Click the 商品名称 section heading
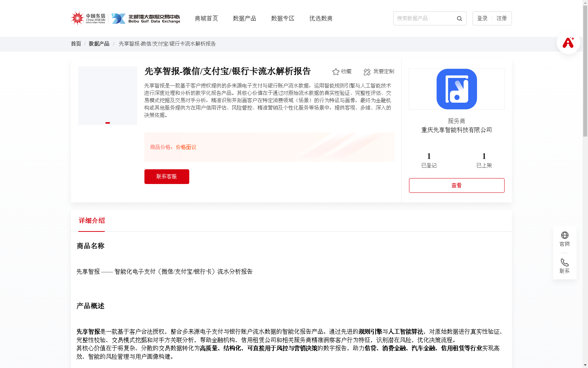This screenshot has width=588, height=368. pos(91,246)
